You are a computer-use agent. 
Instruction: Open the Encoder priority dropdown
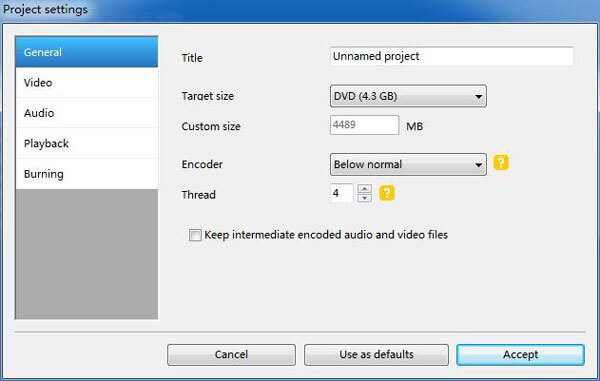point(408,164)
